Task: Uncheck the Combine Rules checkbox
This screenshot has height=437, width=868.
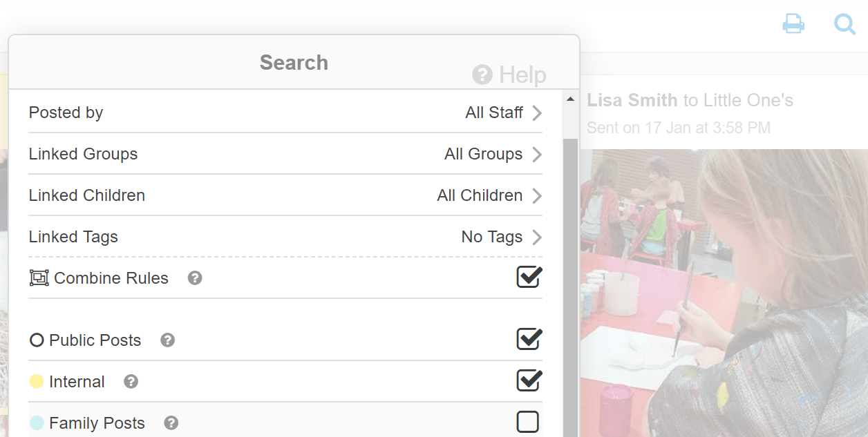Action: pyautogui.click(x=529, y=278)
